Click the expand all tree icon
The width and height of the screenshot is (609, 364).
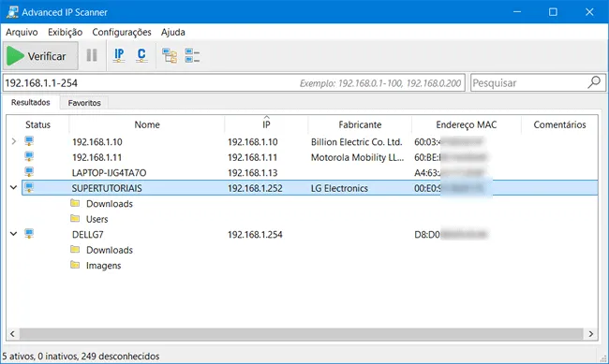pos(170,55)
